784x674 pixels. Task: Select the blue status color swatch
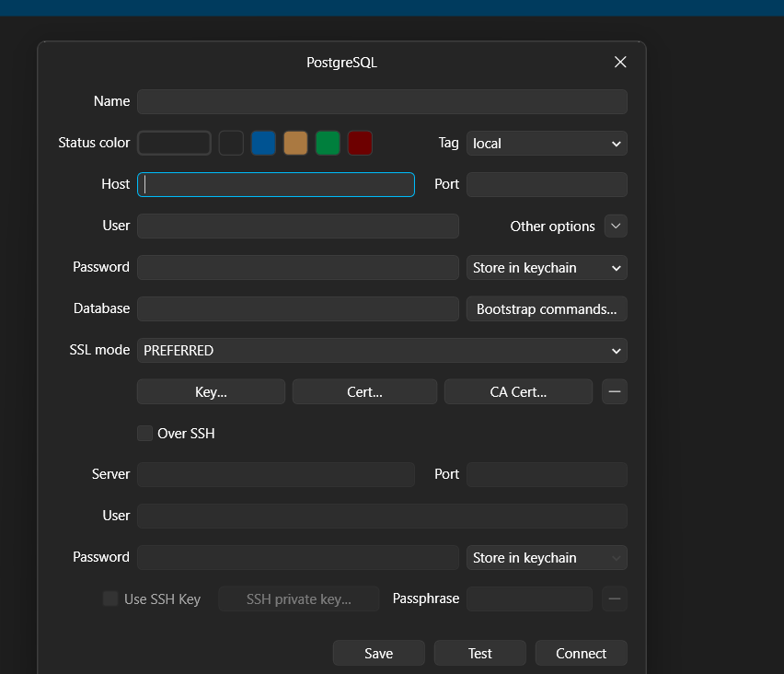click(263, 143)
